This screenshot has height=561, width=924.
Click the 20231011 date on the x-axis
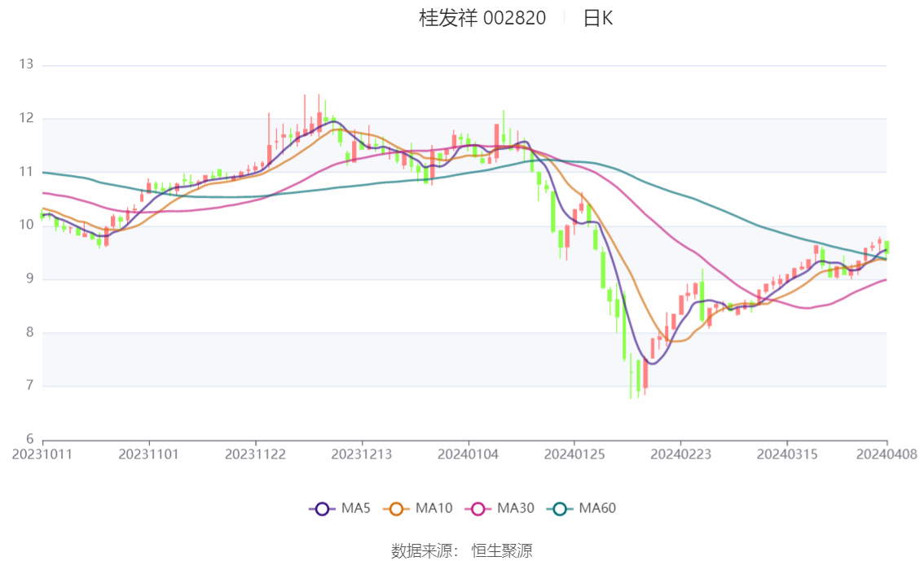point(42,454)
